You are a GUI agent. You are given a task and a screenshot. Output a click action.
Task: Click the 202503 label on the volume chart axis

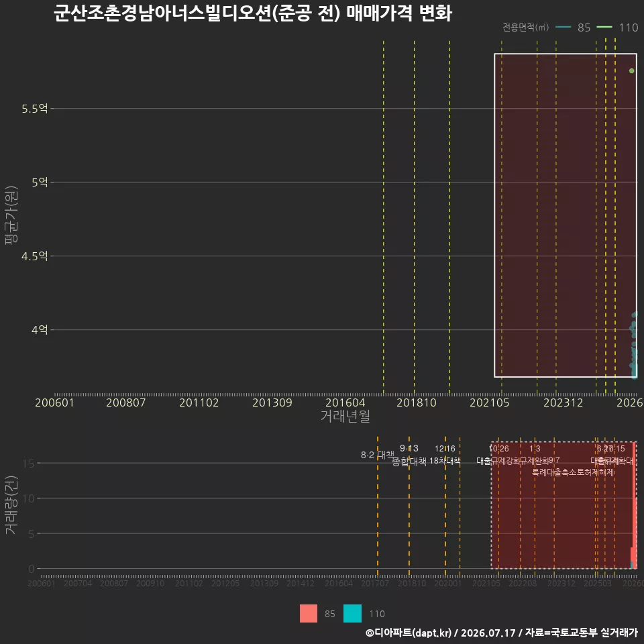tap(598, 583)
